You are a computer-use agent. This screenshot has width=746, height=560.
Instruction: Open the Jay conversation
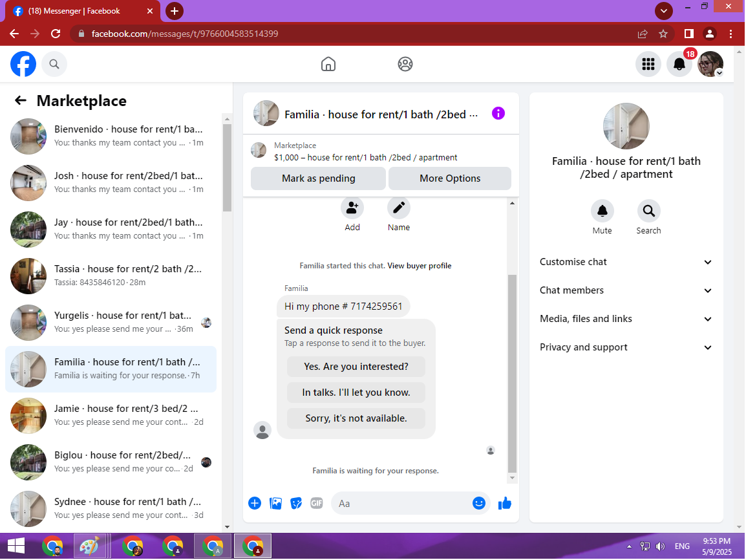pyautogui.click(x=111, y=230)
